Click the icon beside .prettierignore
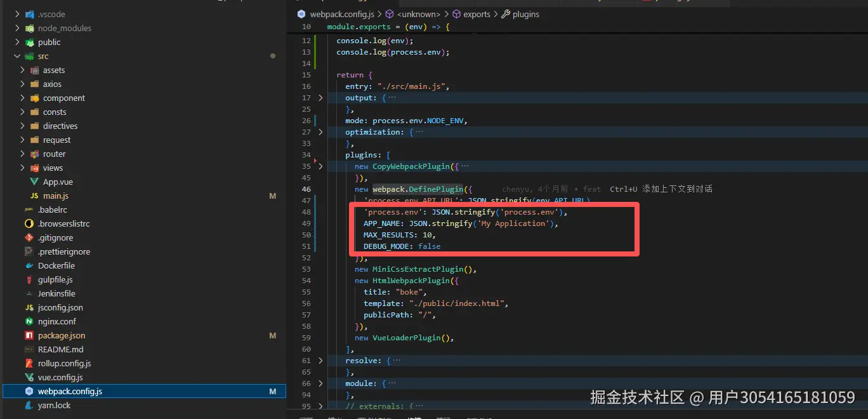The image size is (868, 419). (x=29, y=251)
